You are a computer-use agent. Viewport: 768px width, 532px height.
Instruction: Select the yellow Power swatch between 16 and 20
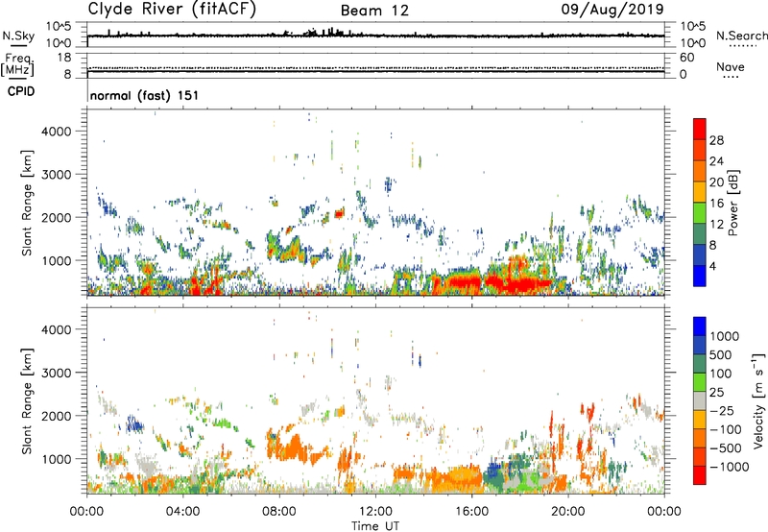pyautogui.click(x=700, y=192)
